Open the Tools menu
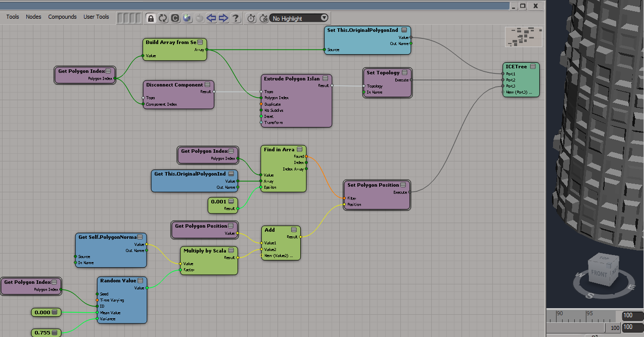This screenshot has height=337, width=644. [13, 17]
